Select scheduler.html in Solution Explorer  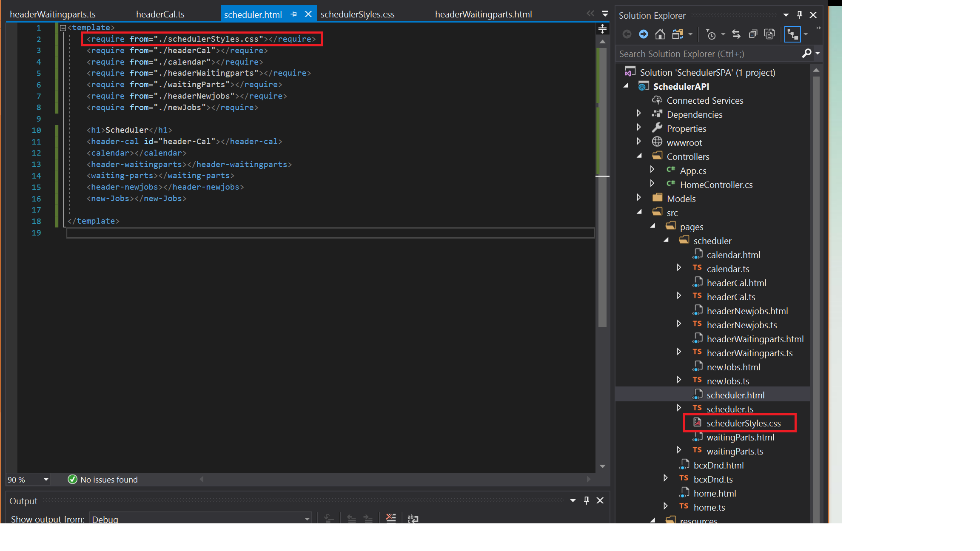click(x=735, y=395)
